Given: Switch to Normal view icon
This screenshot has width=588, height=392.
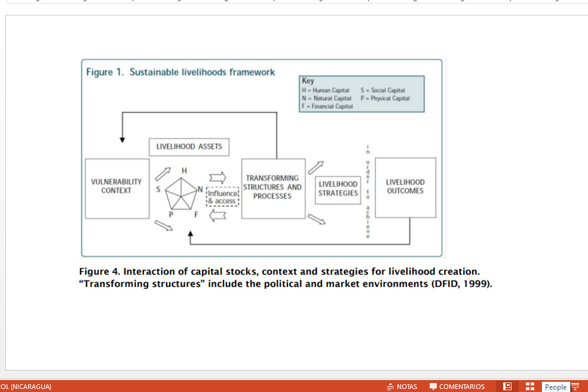Looking at the screenshot, I should (507, 387).
